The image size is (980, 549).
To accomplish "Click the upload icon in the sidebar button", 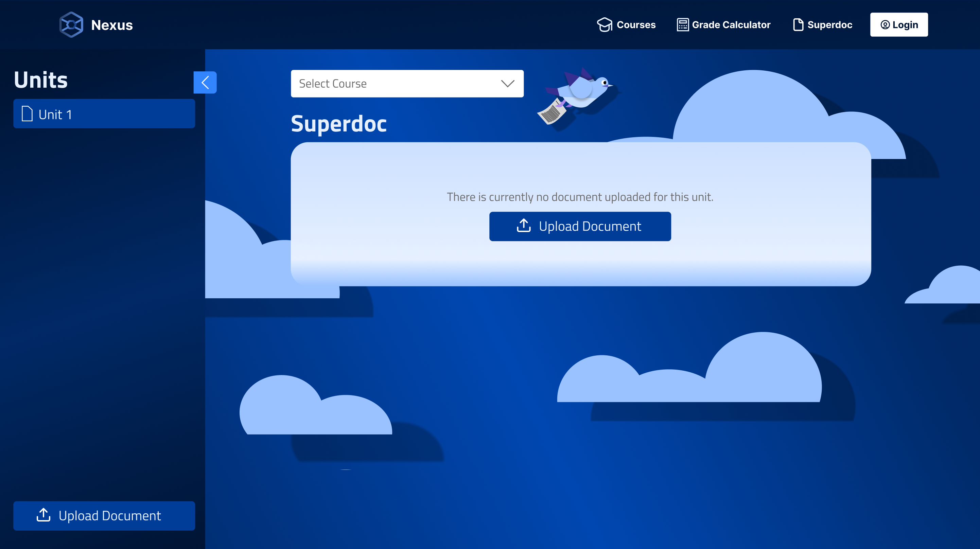I will click(x=43, y=515).
